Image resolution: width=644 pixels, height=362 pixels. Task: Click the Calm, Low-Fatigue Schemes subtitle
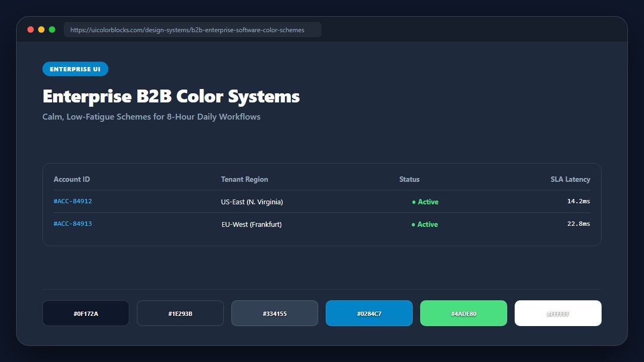pyautogui.click(x=151, y=116)
